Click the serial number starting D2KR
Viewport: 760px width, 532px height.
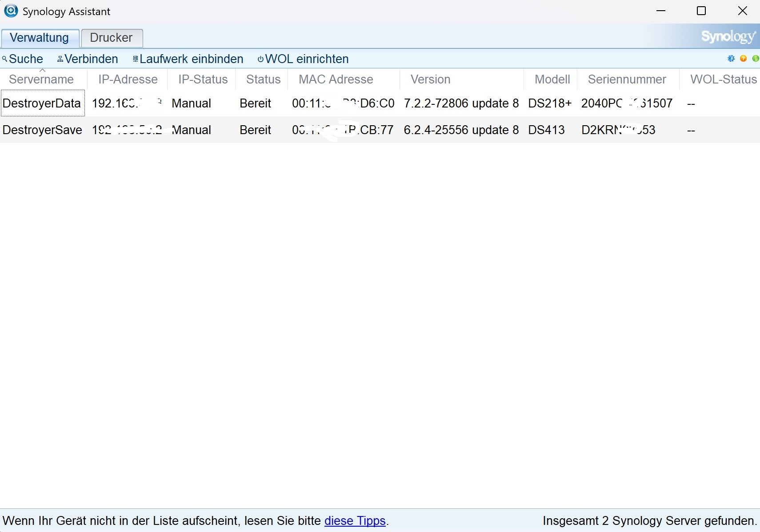[x=619, y=130]
